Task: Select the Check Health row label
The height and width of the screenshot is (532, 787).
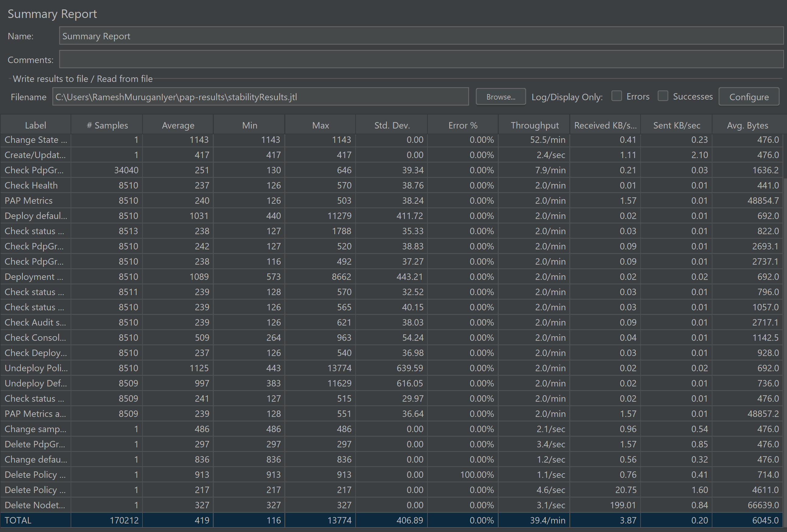Action: click(x=36, y=185)
